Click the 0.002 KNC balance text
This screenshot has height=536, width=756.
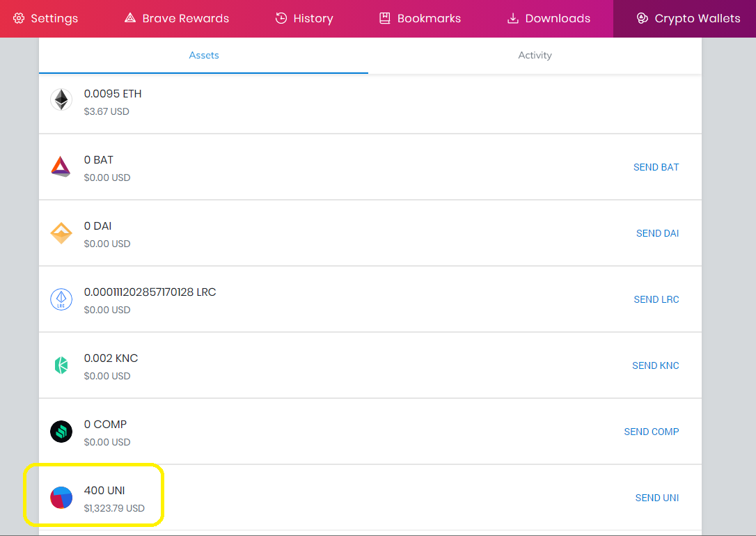[111, 358]
